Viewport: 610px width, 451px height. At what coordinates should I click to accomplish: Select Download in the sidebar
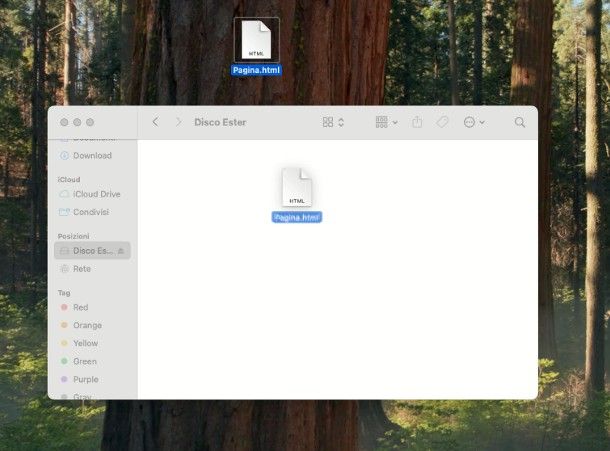click(x=92, y=156)
